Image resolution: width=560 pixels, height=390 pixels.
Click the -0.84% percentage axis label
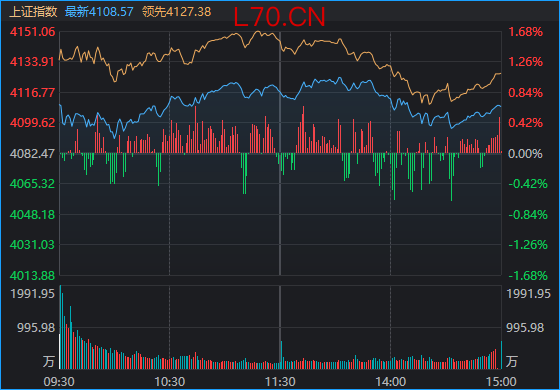[x=528, y=215]
